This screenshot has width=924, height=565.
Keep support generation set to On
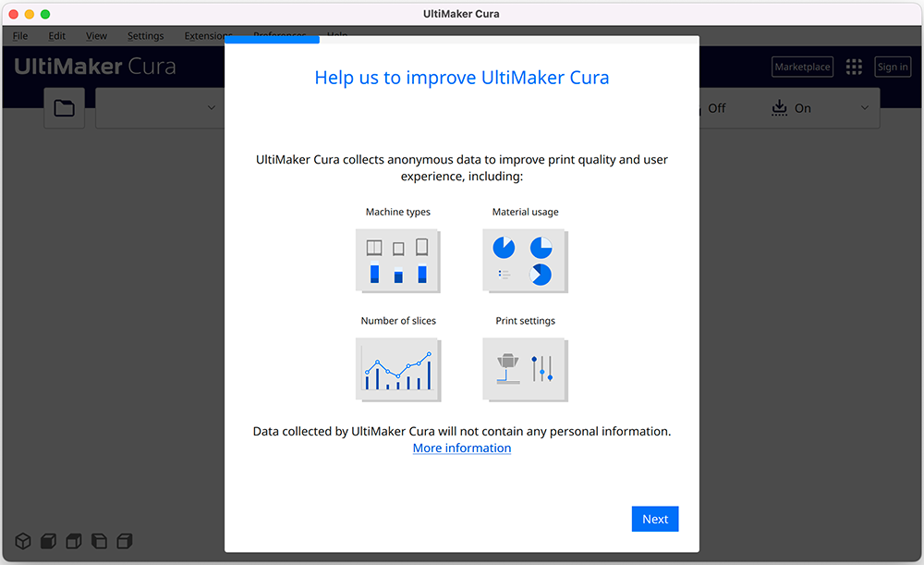pos(803,107)
